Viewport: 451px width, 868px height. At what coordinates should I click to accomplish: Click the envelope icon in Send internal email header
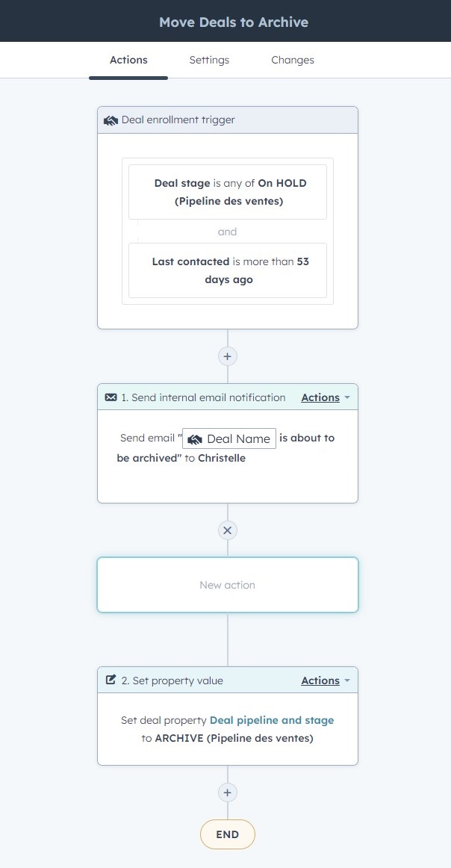[x=111, y=397]
